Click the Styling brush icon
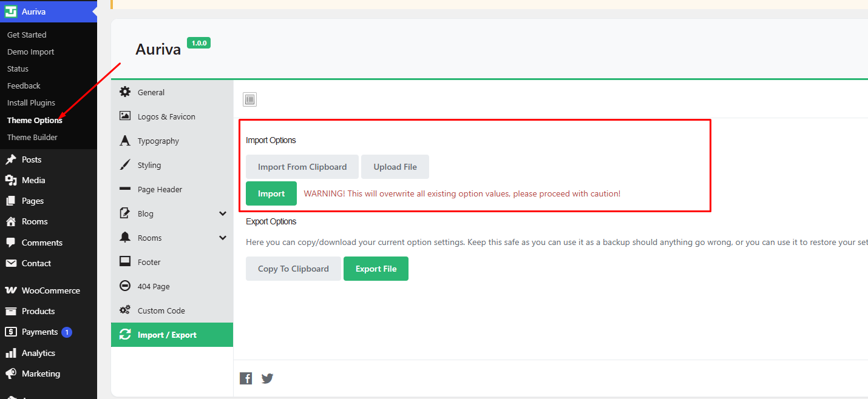 125,165
